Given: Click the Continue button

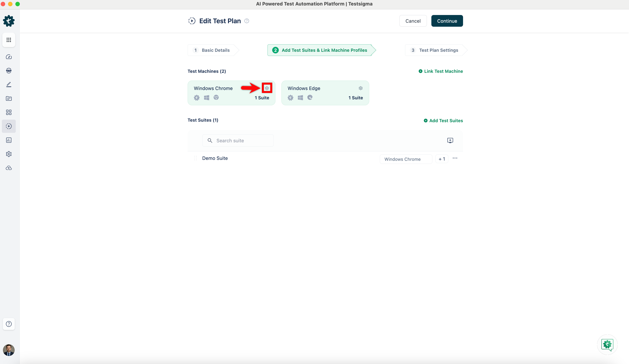Looking at the screenshot, I should tap(447, 21).
